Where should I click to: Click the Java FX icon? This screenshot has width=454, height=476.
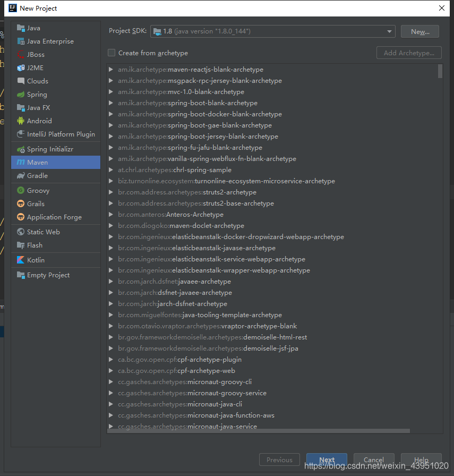pos(21,108)
